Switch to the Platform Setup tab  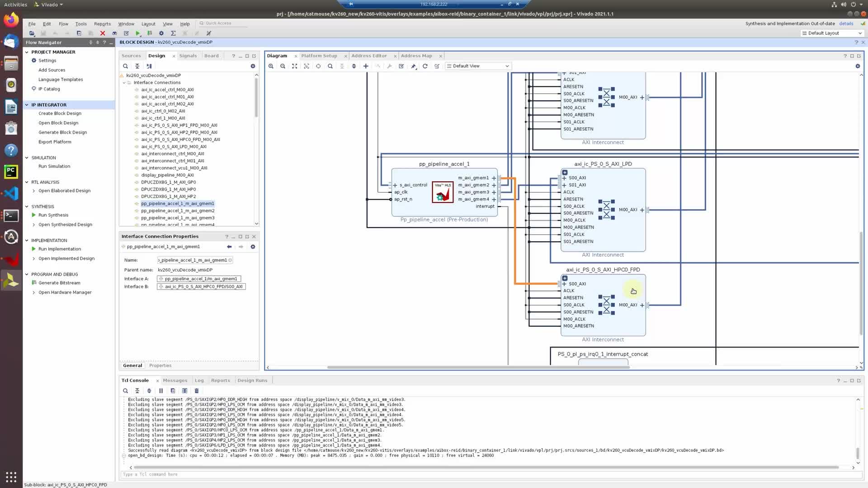point(319,56)
